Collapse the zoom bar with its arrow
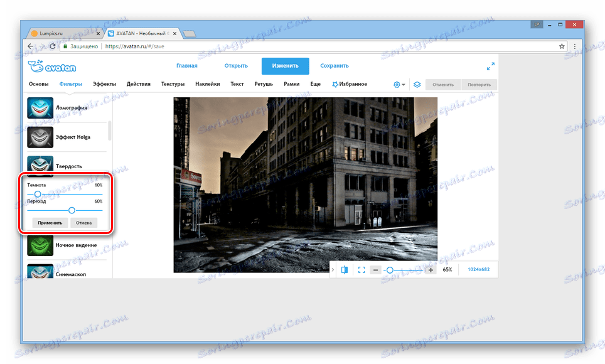The width and height of the screenshot is (605, 364). [333, 270]
